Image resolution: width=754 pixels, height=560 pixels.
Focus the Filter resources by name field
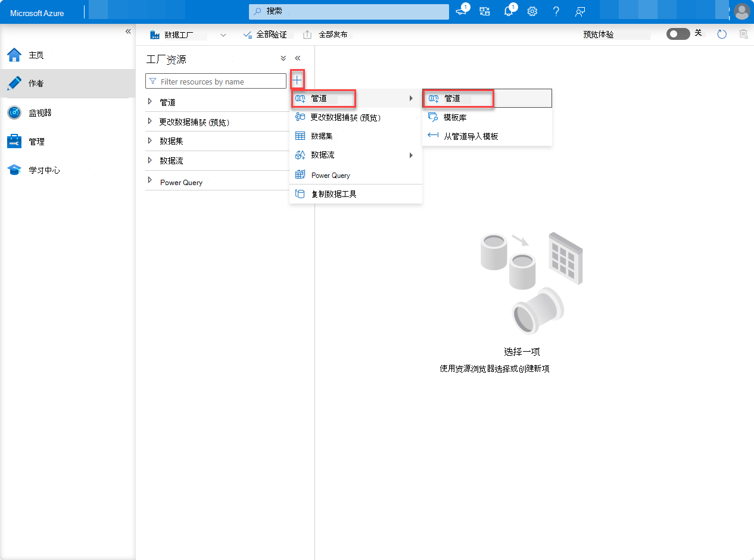(216, 81)
